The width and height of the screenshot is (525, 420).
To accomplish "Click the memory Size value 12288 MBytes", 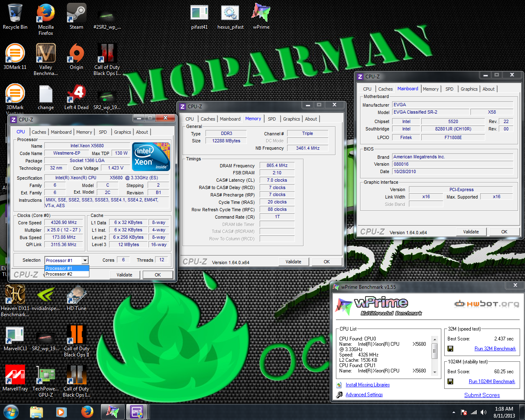I will tap(226, 141).
